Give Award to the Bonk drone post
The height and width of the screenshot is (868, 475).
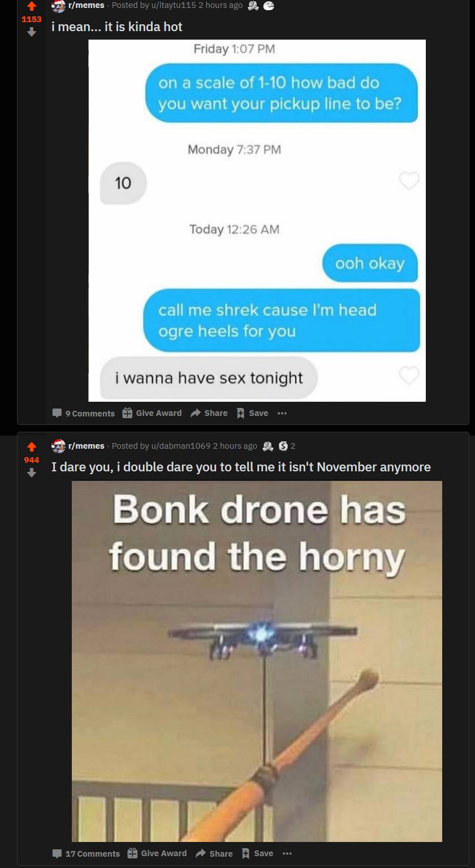[157, 853]
